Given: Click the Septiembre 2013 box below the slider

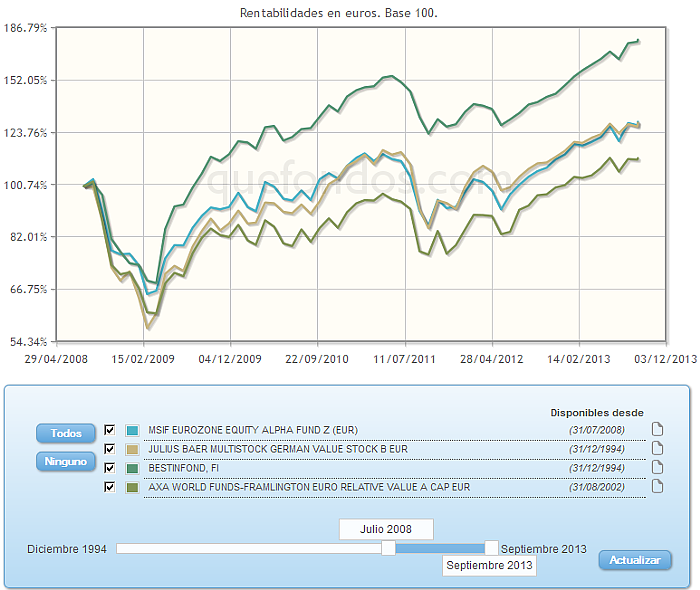Looking at the screenshot, I should 489,565.
